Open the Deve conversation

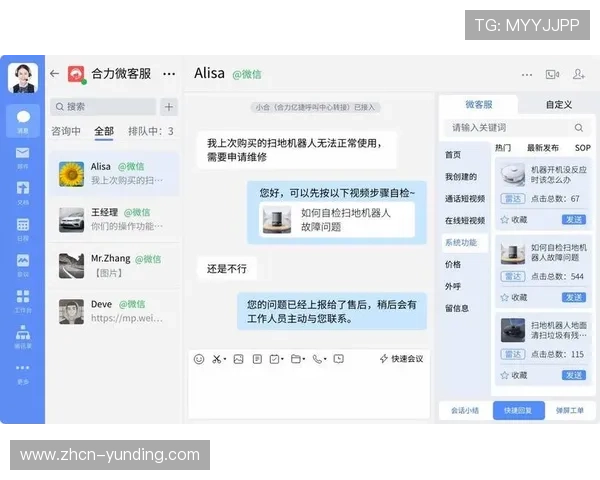(x=114, y=311)
